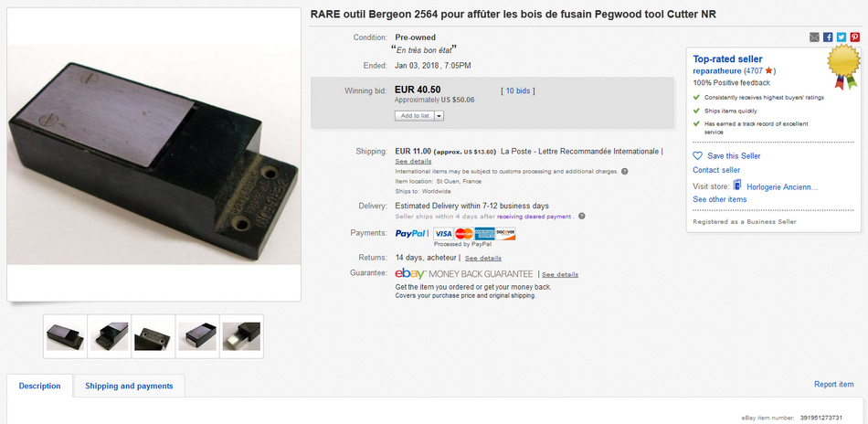Click See details link under shipping
This screenshot has height=424, width=868.
pyautogui.click(x=413, y=162)
